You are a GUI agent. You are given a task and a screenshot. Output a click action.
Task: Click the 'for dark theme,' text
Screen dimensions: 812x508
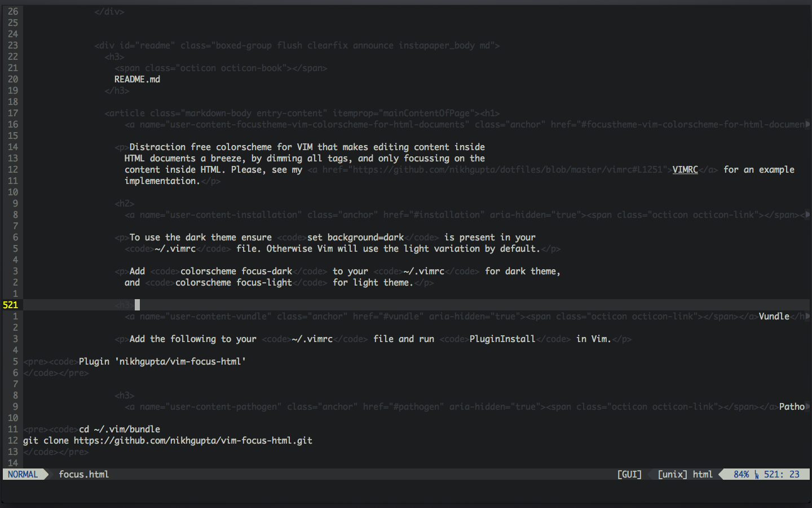pyautogui.click(x=523, y=271)
